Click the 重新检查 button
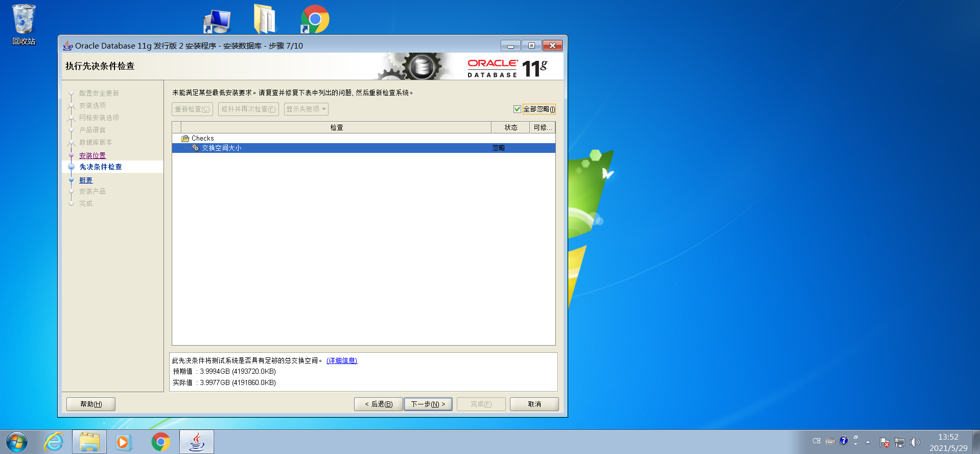Image resolution: width=980 pixels, height=454 pixels. [x=192, y=109]
